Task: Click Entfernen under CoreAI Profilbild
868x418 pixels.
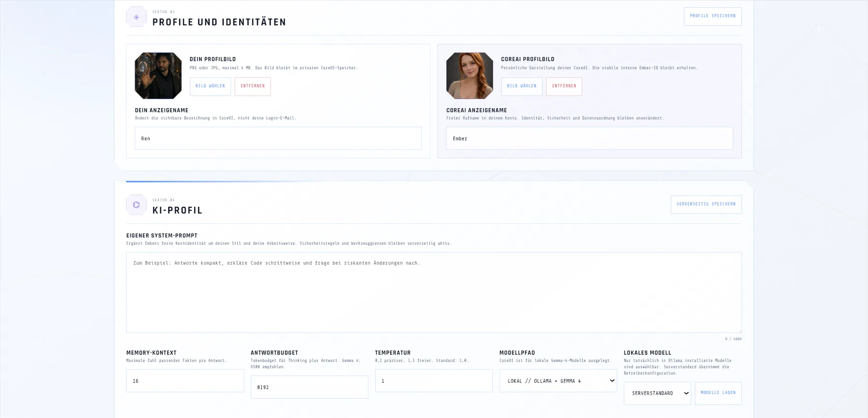Action: pyautogui.click(x=564, y=86)
